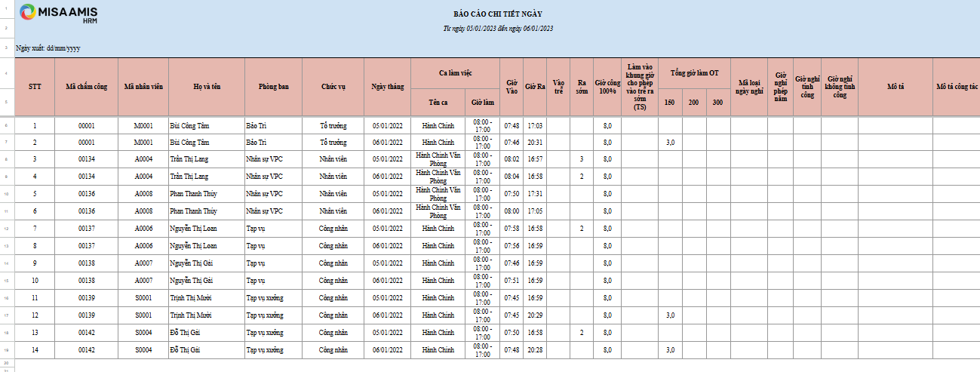Click the "Họ và tên" column header
This screenshot has height=372, width=980.
click(x=207, y=87)
